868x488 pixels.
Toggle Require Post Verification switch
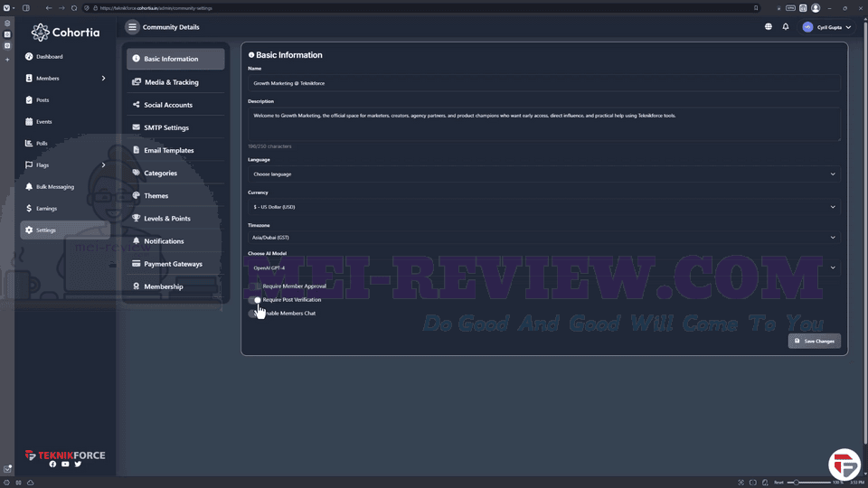(255, 300)
